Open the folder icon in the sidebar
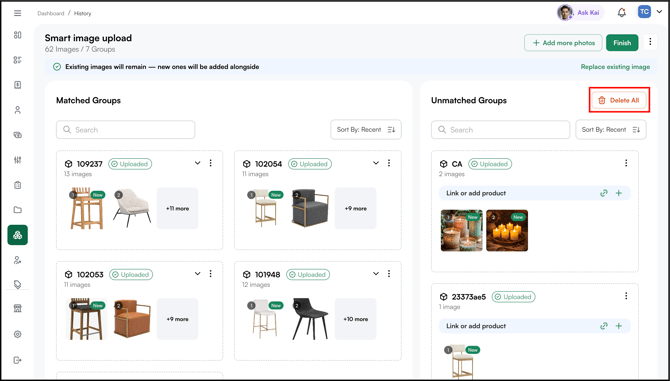 (18, 210)
